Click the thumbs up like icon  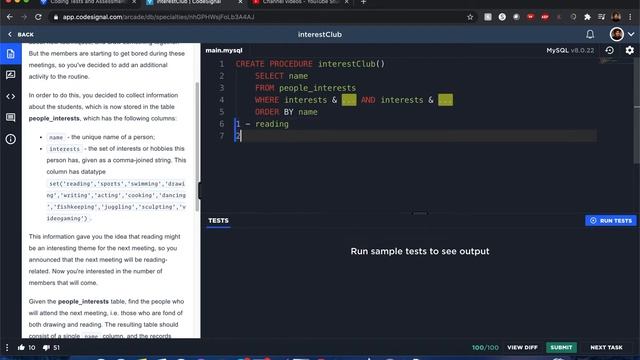(x=21, y=347)
